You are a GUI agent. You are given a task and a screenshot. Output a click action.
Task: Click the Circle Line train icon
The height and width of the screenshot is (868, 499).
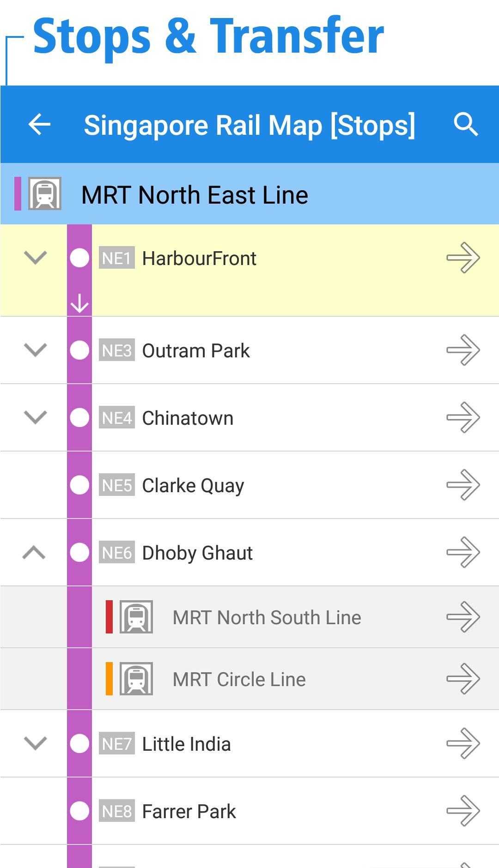[x=136, y=679]
